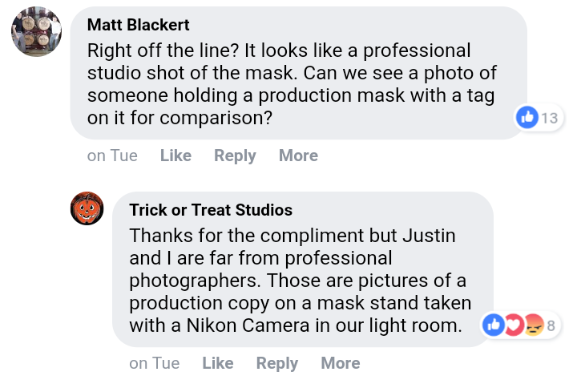
Task: Click Matt Blackert's comment text about the studio shot
Action: coord(291,84)
